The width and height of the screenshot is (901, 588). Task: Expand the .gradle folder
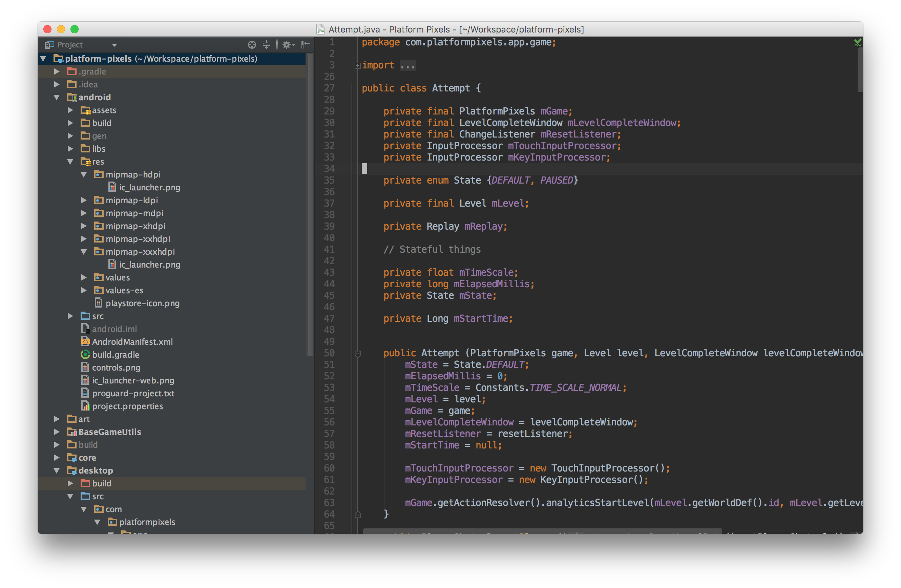[x=57, y=71]
